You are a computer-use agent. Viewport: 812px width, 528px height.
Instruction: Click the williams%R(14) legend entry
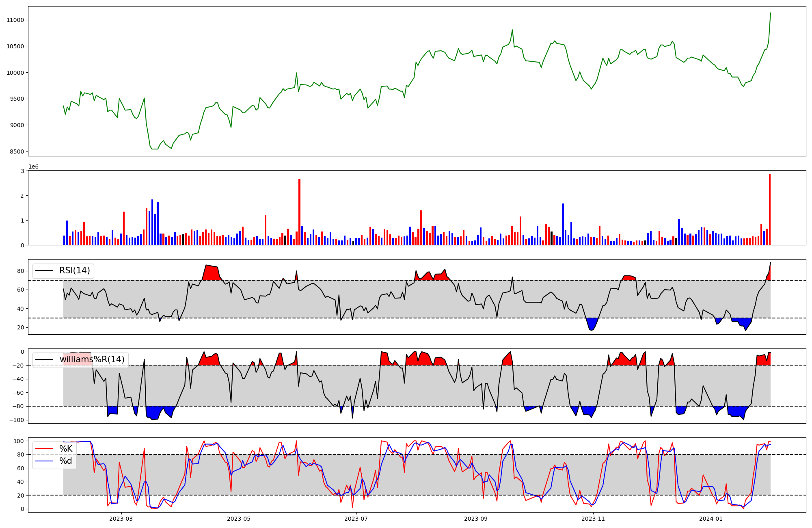coord(92,359)
